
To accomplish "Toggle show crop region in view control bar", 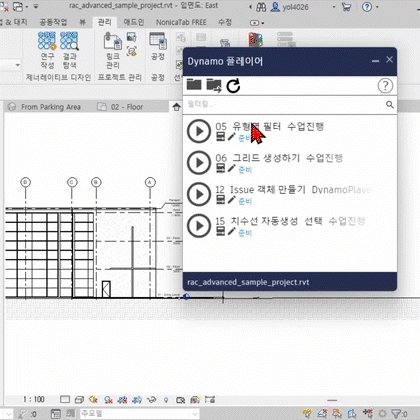I will point(137,399).
